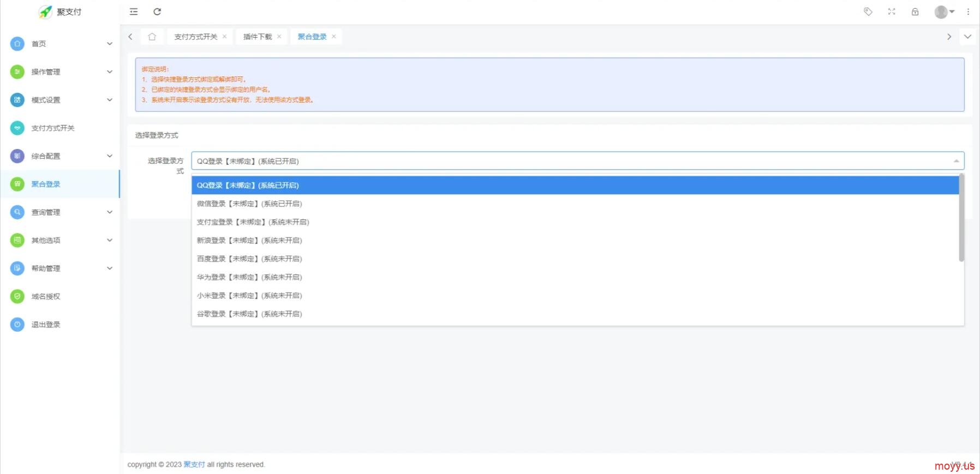
Task: Choose 支付宝登录 in the dropdown list
Action: click(x=253, y=222)
